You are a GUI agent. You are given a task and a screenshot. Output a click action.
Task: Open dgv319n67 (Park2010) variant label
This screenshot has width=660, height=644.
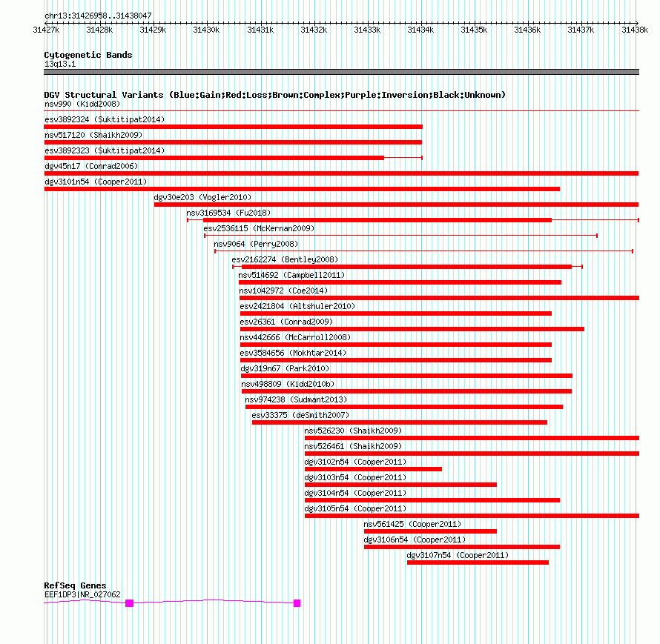[285, 368]
